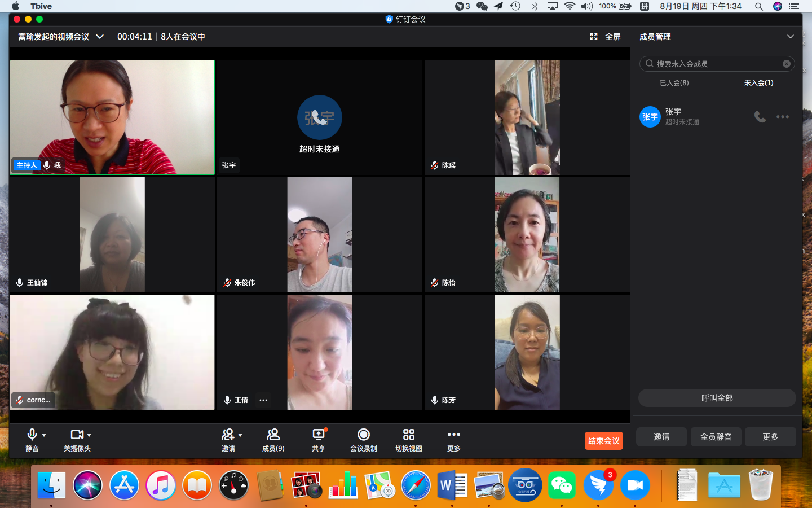Click 邀请 button in member panel

(661, 437)
